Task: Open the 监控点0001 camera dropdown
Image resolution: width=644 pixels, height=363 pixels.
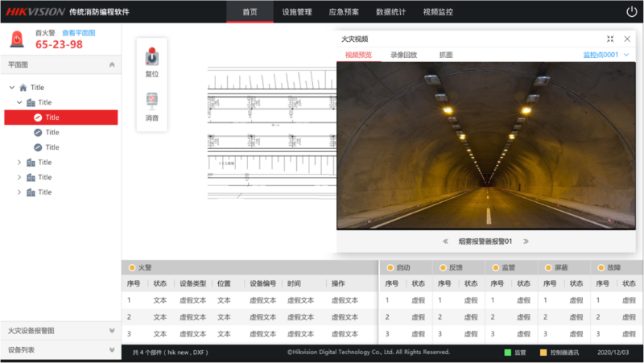Action: coord(606,55)
